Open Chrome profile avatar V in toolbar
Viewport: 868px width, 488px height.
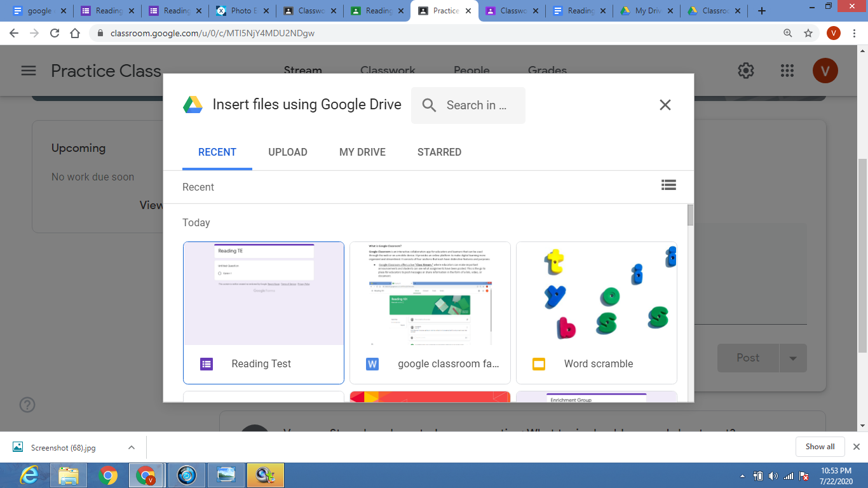[x=834, y=33]
